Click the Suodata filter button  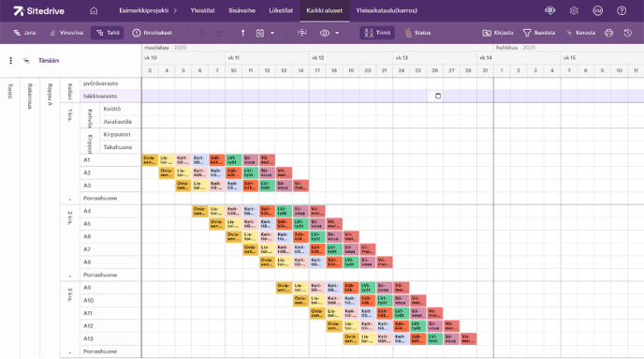[x=539, y=33]
